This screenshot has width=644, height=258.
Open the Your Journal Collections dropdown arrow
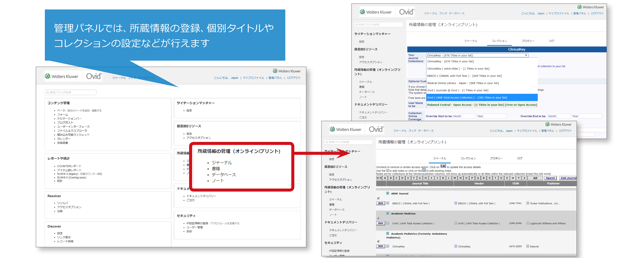coord(526,55)
